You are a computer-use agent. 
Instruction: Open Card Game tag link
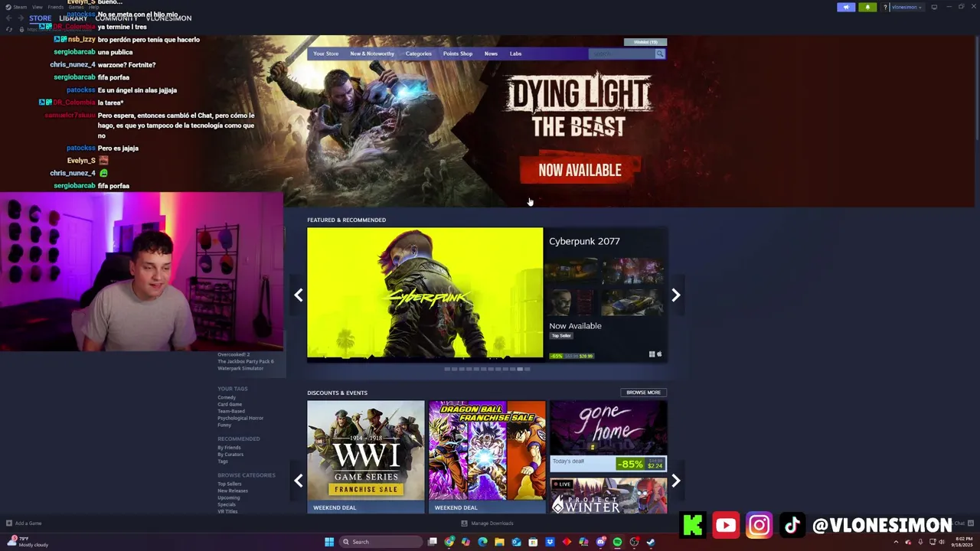coord(230,404)
